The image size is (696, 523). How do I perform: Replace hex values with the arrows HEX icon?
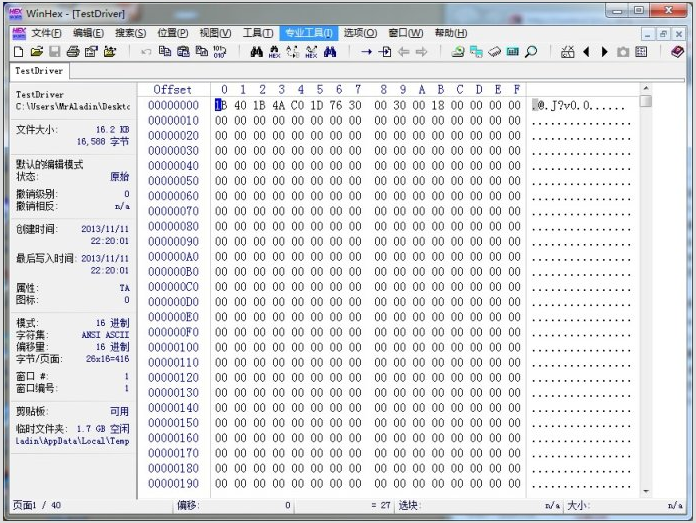pos(311,52)
